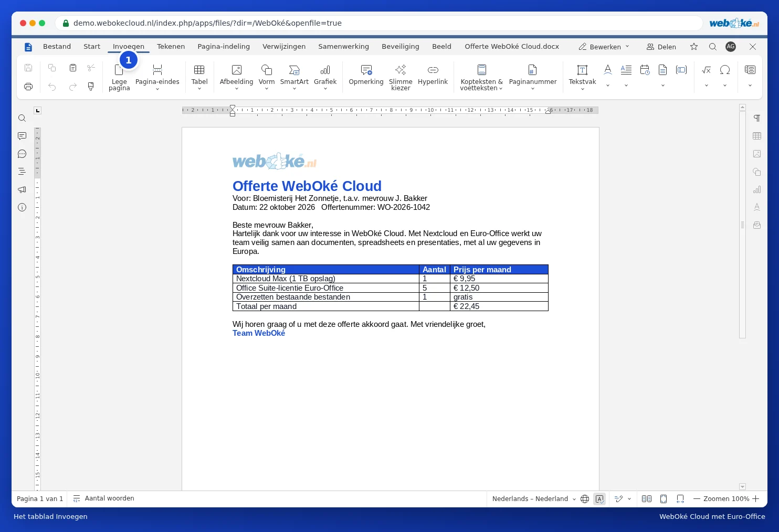Insert a symbol using the omega icon

point(725,70)
